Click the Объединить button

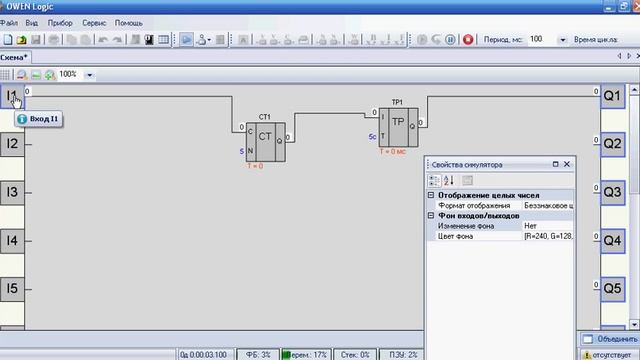609,339
